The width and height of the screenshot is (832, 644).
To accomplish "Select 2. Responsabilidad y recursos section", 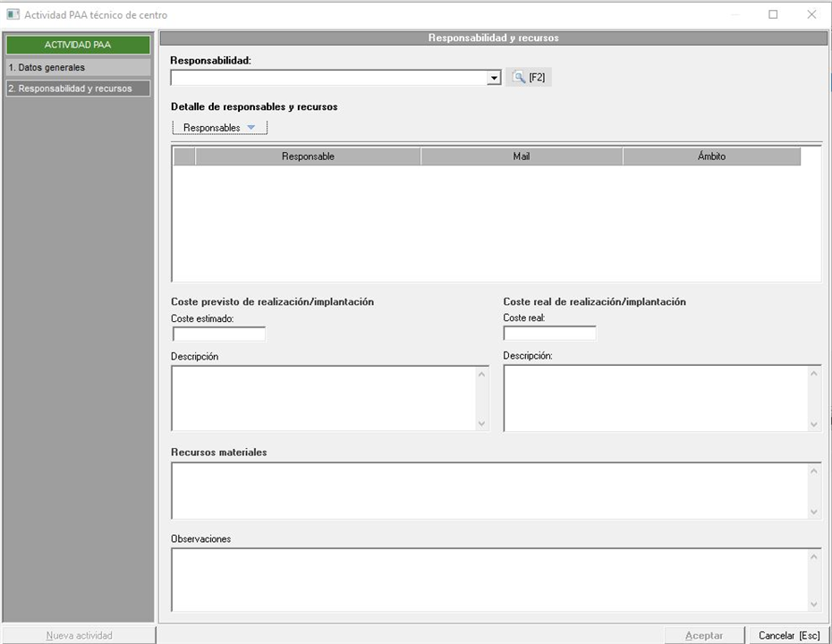I will point(78,89).
